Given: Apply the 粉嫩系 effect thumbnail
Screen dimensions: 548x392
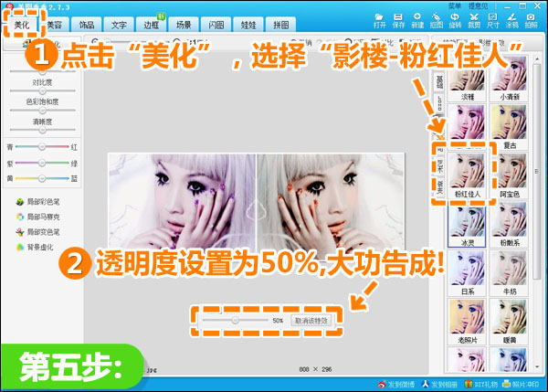Looking at the screenshot, I should coord(509,225).
